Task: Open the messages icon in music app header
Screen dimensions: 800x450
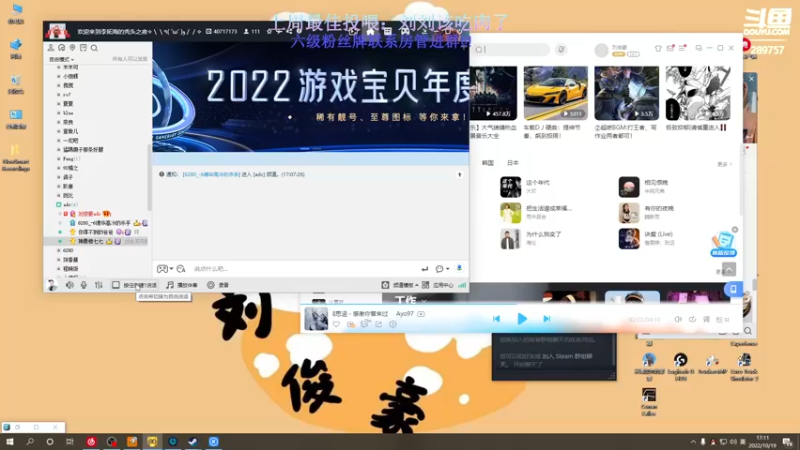Action: click(x=670, y=48)
